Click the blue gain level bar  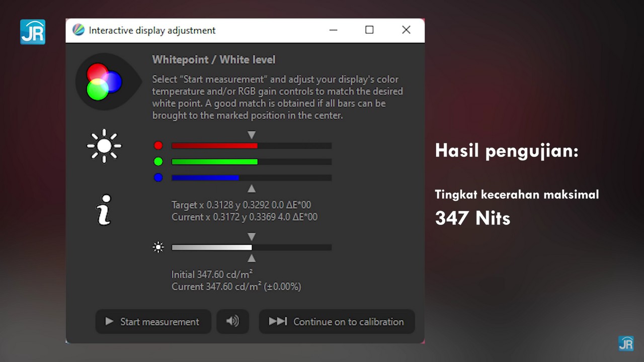(x=251, y=178)
